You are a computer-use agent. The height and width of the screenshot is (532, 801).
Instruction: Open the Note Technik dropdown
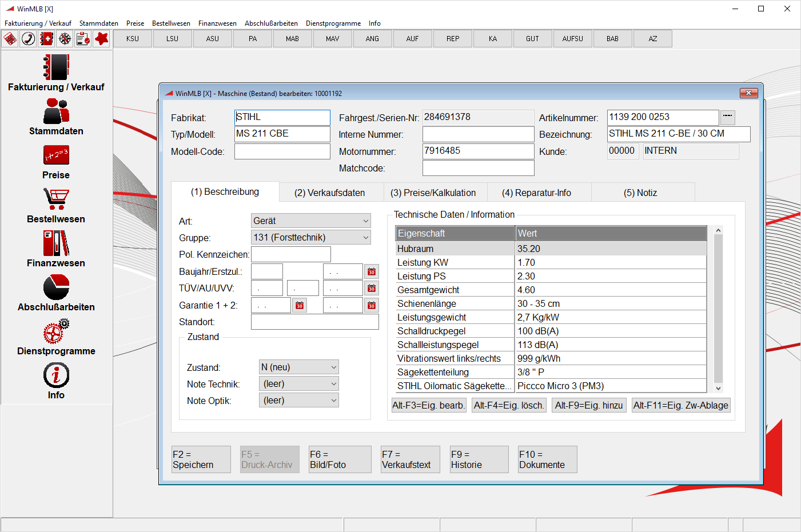(333, 383)
